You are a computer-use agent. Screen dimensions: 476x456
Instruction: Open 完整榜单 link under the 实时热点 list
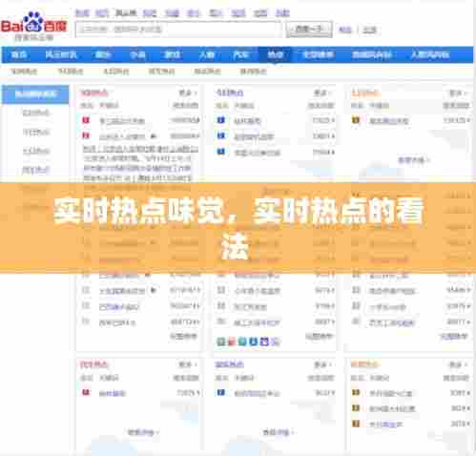click(x=184, y=336)
